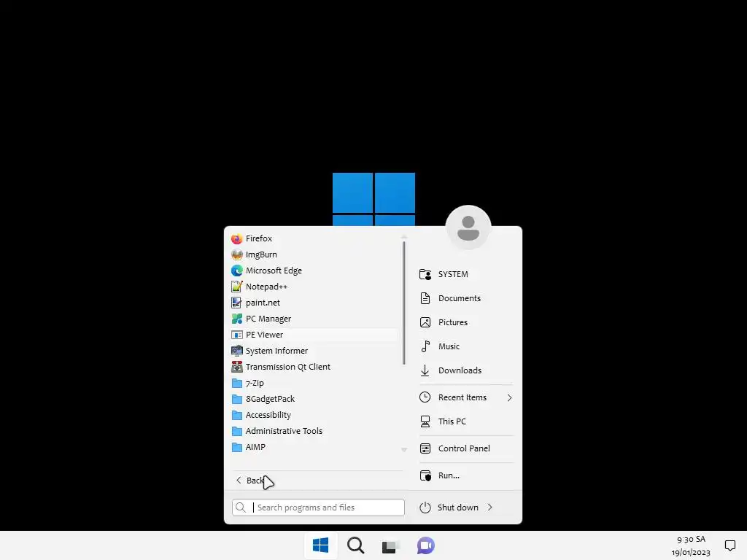Open the notification center icon
The image size is (747, 560).
point(729,545)
